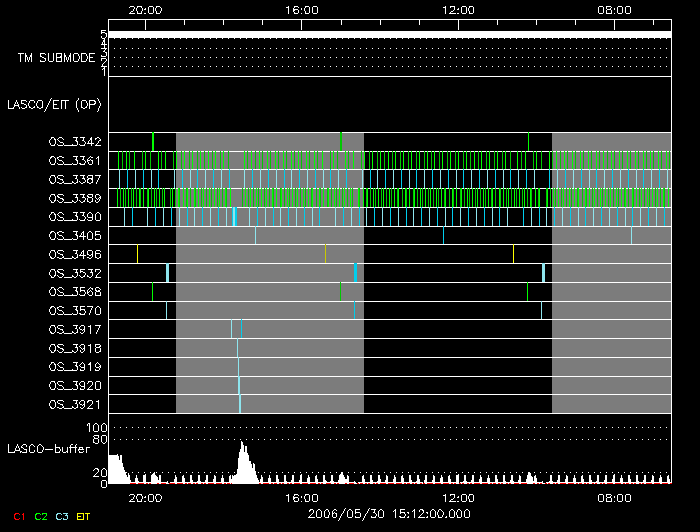Viewport: 700px width, 532px height.
Task: Click the LASCO-buffer plot label
Action: [x=47, y=448]
